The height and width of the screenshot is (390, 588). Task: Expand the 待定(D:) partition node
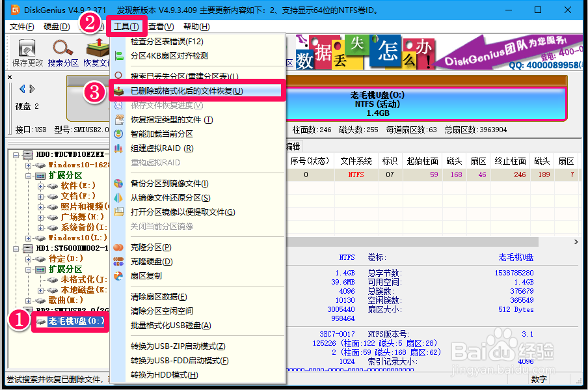point(28,259)
